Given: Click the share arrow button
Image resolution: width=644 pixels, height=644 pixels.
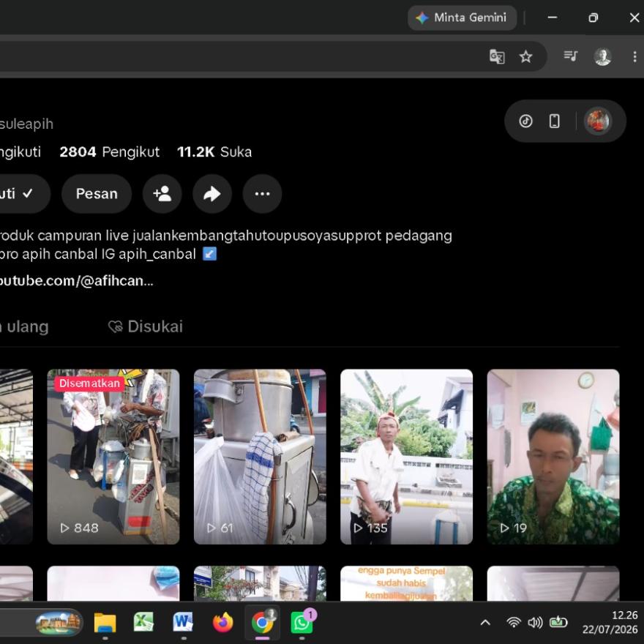Looking at the screenshot, I should point(212,193).
